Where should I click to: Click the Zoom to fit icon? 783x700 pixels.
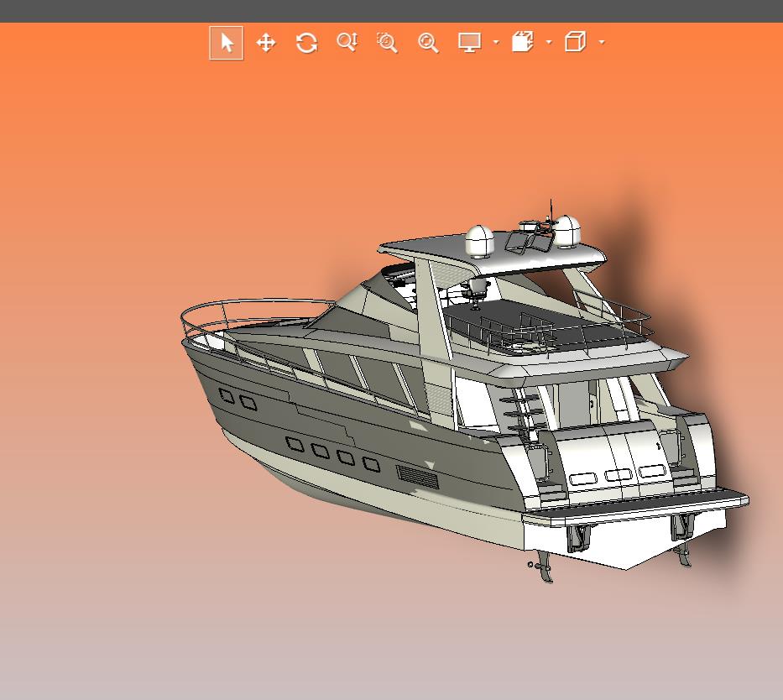tap(428, 43)
